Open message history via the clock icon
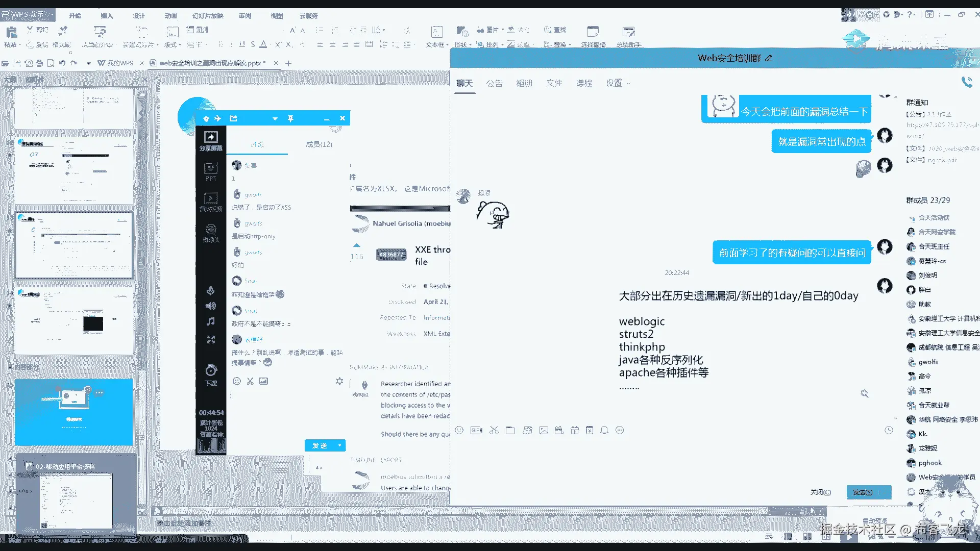980x551 pixels. pyautogui.click(x=889, y=431)
